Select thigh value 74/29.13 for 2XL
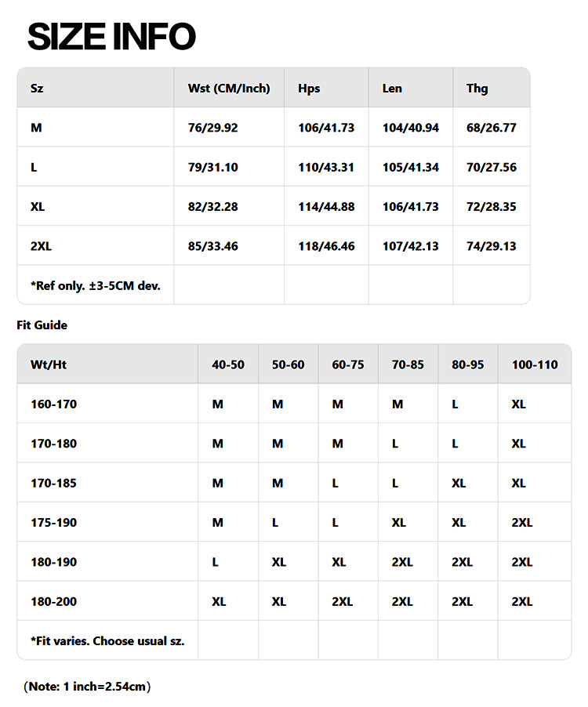The height and width of the screenshot is (707, 588). pyautogui.click(x=491, y=246)
